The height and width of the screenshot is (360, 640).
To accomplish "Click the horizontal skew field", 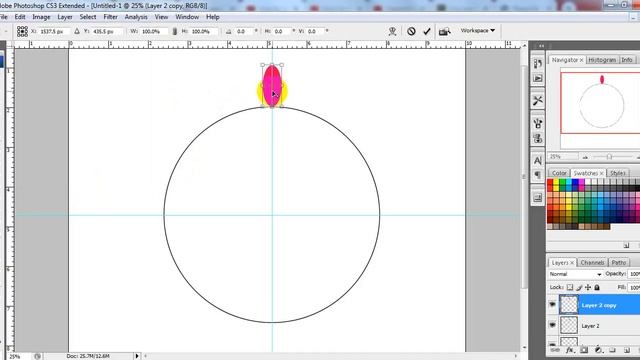I will (282, 31).
